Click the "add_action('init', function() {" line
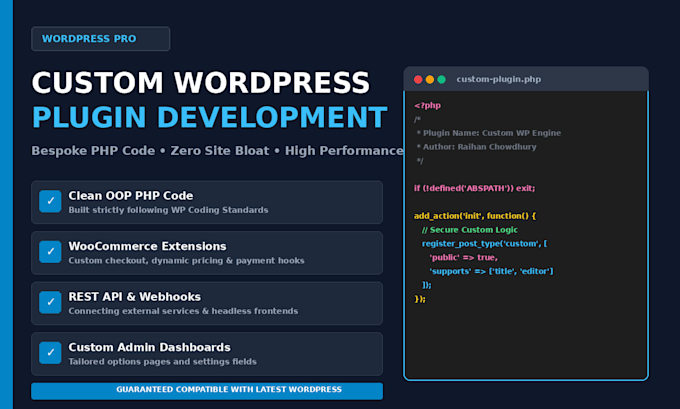This screenshot has height=409, width=680. pos(475,216)
